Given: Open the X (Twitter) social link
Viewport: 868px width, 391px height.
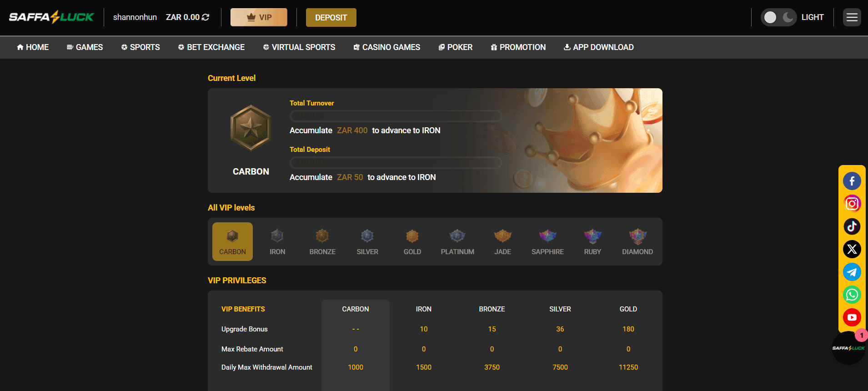Looking at the screenshot, I should pos(852,249).
